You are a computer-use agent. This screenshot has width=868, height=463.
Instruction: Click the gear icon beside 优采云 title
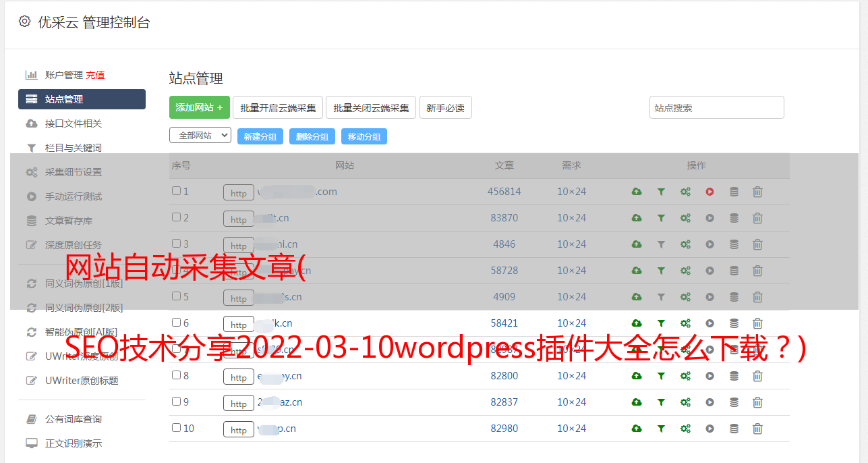25,22
